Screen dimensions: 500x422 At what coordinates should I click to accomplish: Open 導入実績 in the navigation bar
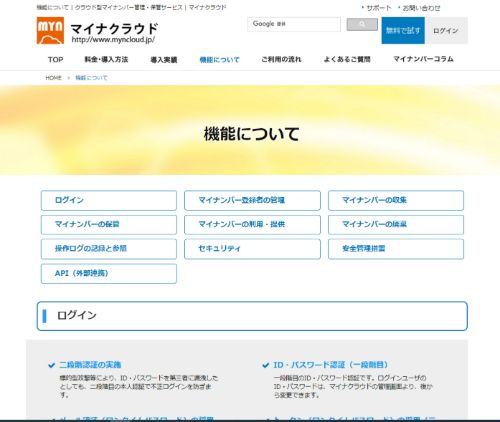pyautogui.click(x=164, y=60)
